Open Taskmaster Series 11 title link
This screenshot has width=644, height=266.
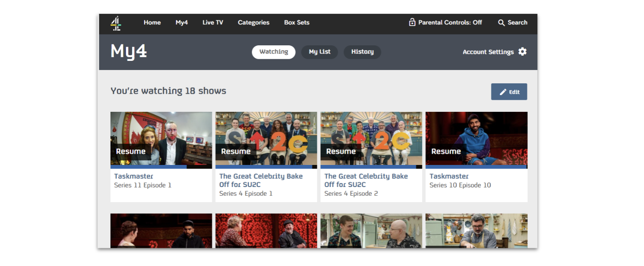[x=134, y=176]
